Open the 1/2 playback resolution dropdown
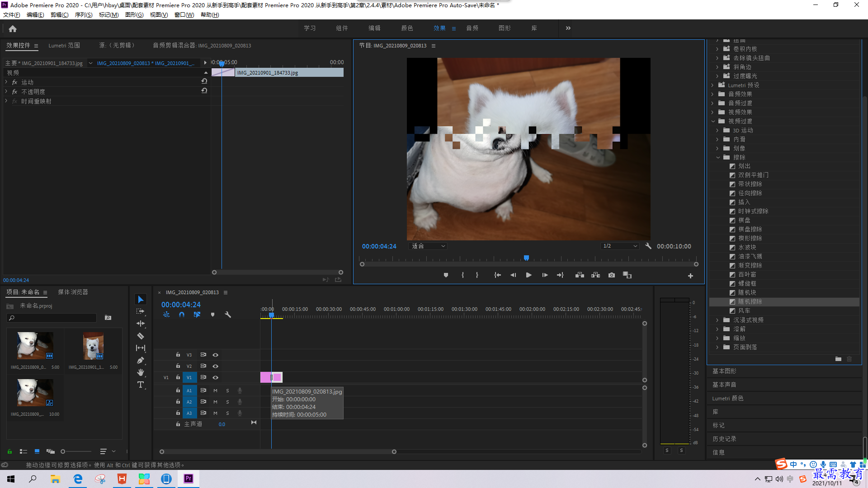868x488 pixels. point(620,246)
